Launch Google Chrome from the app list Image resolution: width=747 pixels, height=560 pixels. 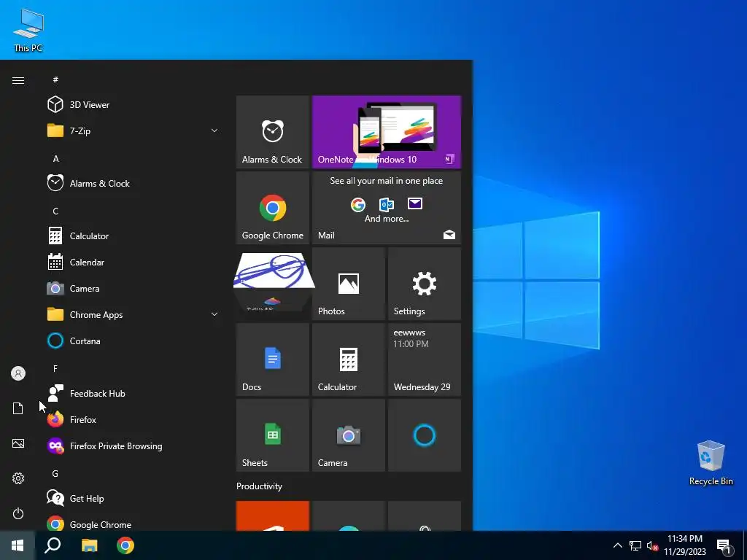[x=133, y=524]
